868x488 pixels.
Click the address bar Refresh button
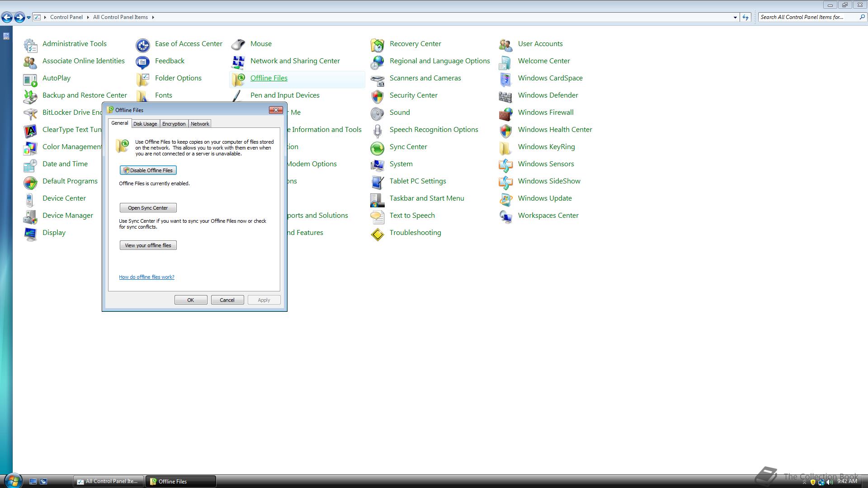[x=745, y=17]
